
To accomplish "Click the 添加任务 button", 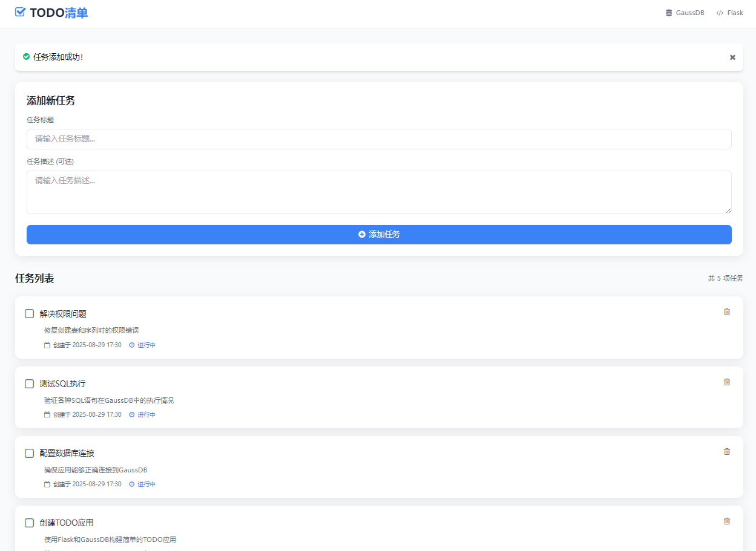I will (379, 235).
